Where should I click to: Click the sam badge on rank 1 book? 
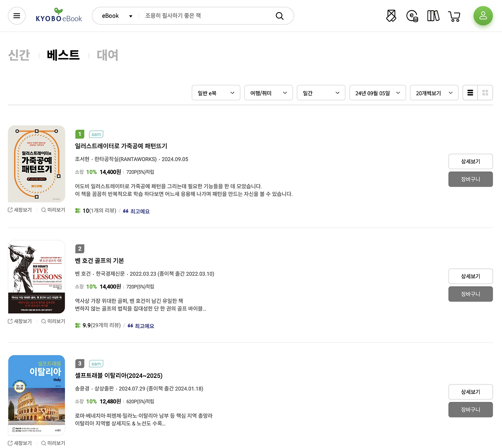tap(96, 134)
